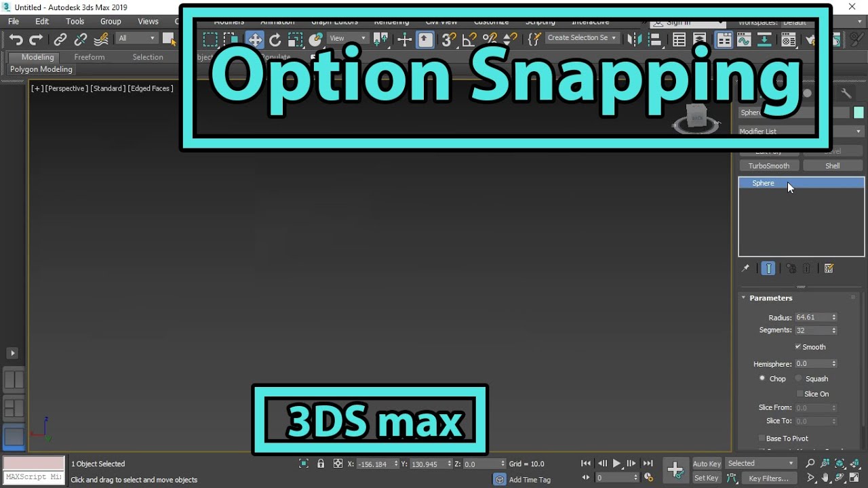The width and height of the screenshot is (868, 488).
Task: Click the Unlink Selection icon
Action: [x=81, y=39]
